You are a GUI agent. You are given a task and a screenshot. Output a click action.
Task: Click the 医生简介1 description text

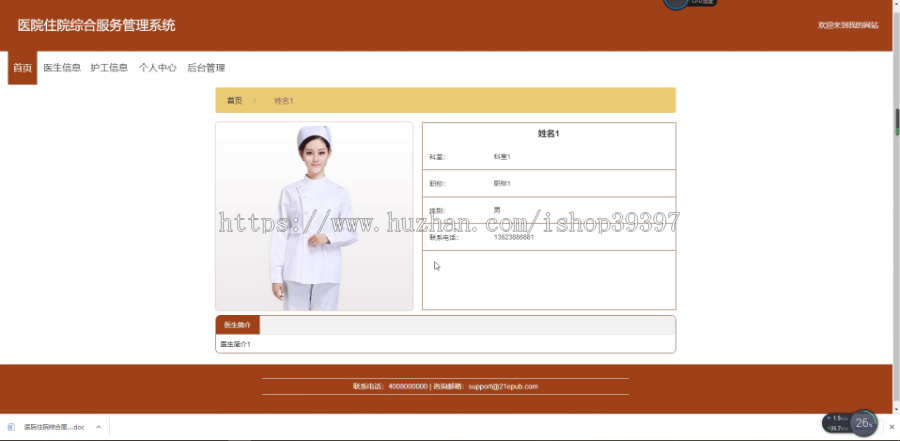(235, 344)
